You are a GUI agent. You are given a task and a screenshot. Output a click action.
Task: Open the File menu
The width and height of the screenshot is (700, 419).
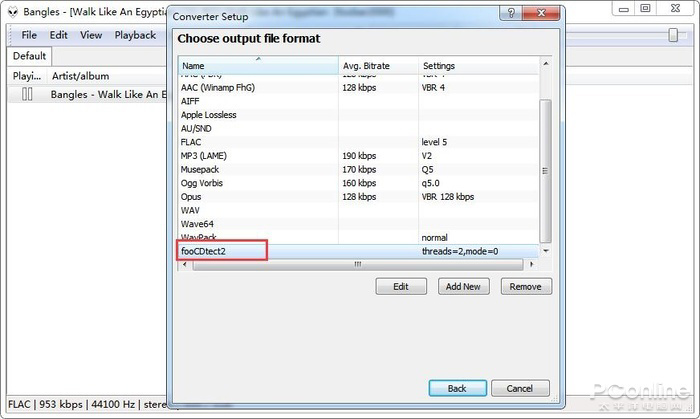29,35
